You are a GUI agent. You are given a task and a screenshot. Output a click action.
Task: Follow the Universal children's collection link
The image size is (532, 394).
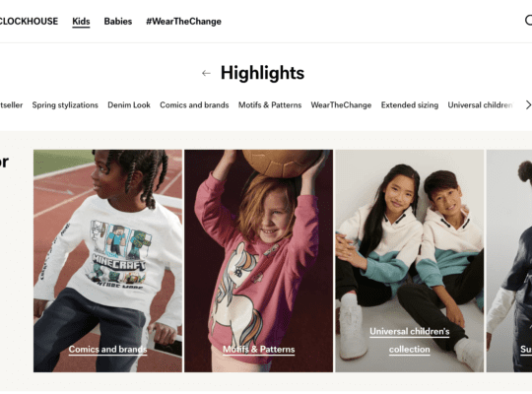(x=410, y=340)
